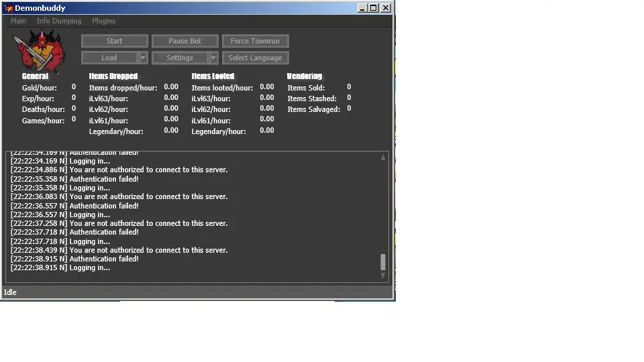
Task: Click log line 22:22:35.358 Authentication failed!
Action: pos(74,179)
